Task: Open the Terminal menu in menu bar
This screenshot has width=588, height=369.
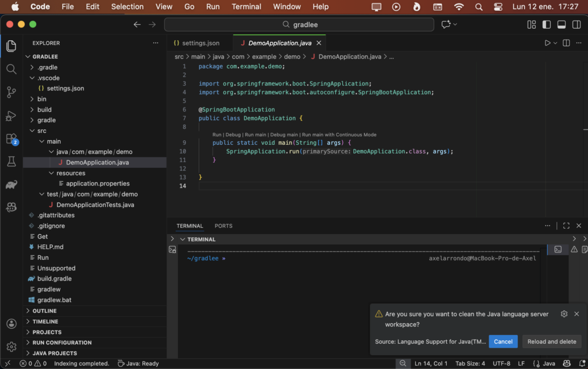Action: pyautogui.click(x=246, y=7)
